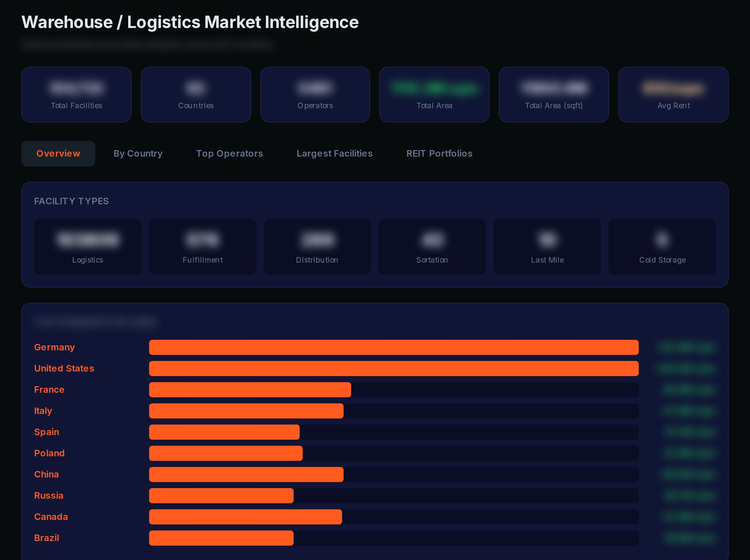Select the Sortation facility type tile
Viewport: 750px width, 560px height.
point(432,247)
